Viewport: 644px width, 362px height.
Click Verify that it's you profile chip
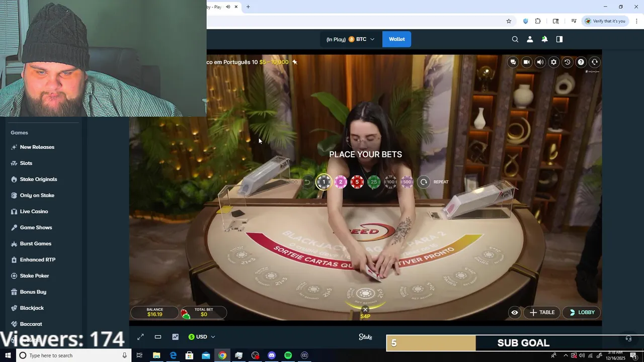pyautogui.click(x=605, y=21)
